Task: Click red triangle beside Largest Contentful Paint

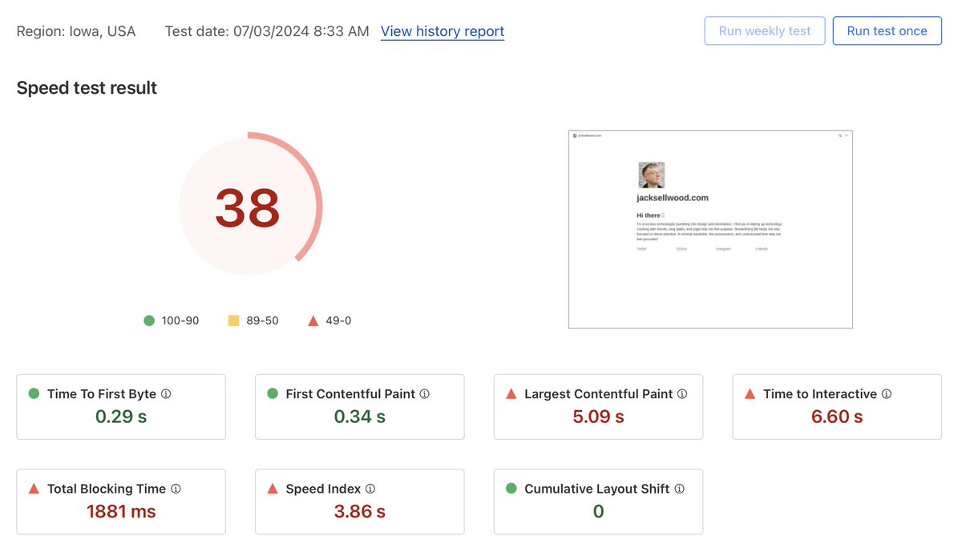Action: click(511, 393)
